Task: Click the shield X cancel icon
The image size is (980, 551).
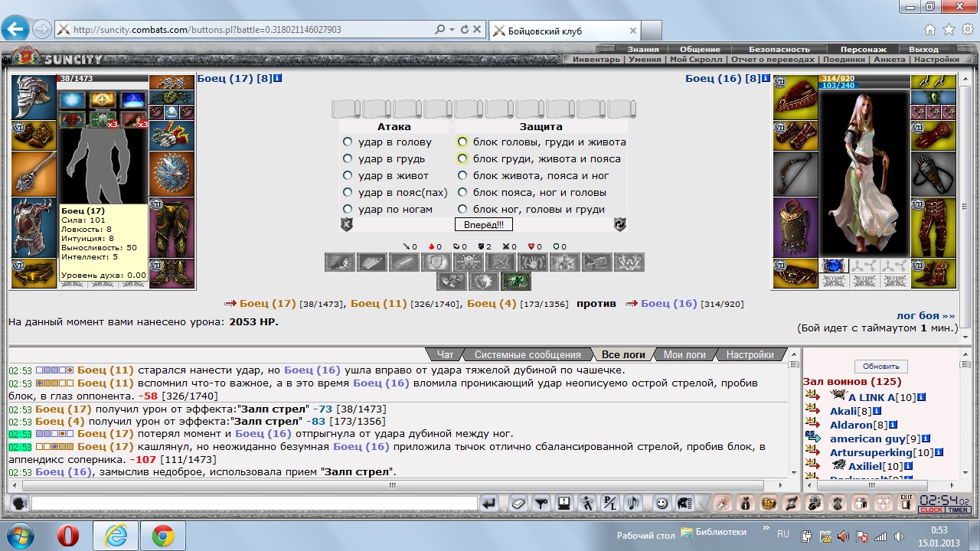Action: click(346, 224)
